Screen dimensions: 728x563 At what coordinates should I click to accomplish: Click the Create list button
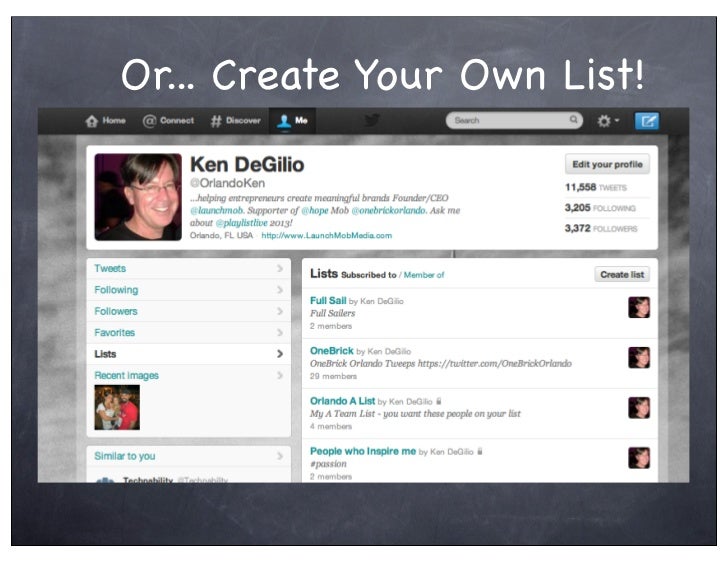coord(622,275)
